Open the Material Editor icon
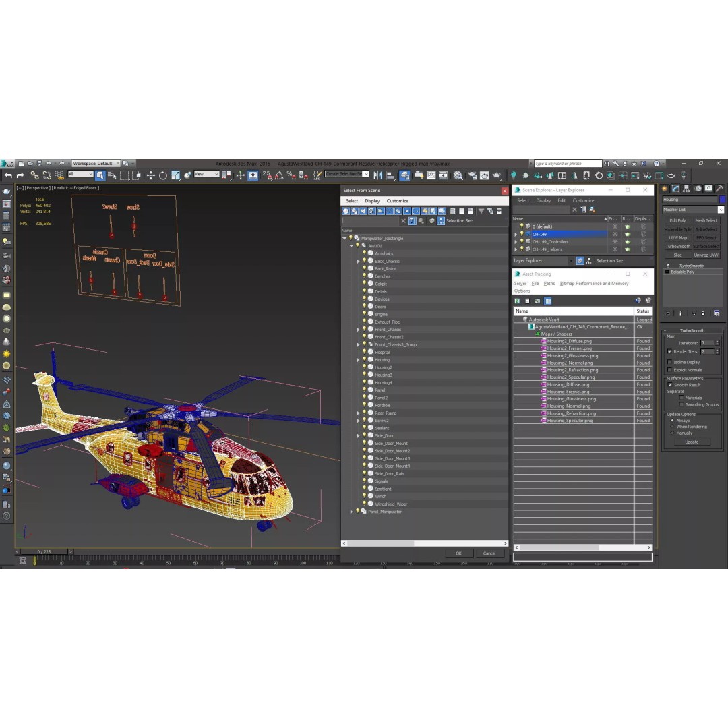The image size is (728, 728). pos(458,175)
